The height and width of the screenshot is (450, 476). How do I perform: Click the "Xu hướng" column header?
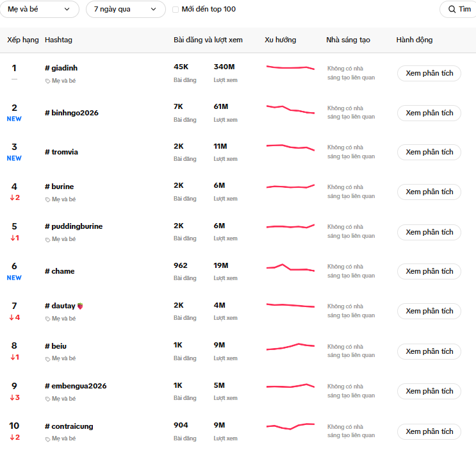(280, 40)
